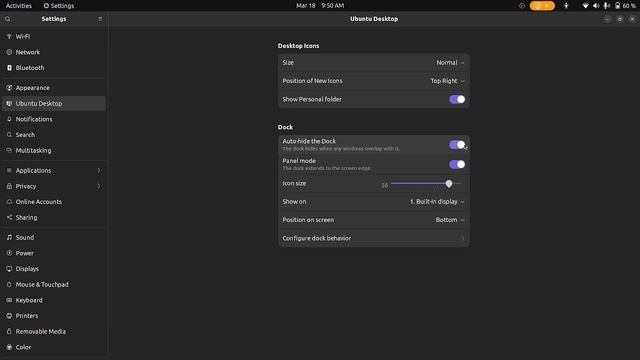The image size is (640, 360).
Task: Click the Ubuntu Desktop window title
Action: click(x=374, y=19)
